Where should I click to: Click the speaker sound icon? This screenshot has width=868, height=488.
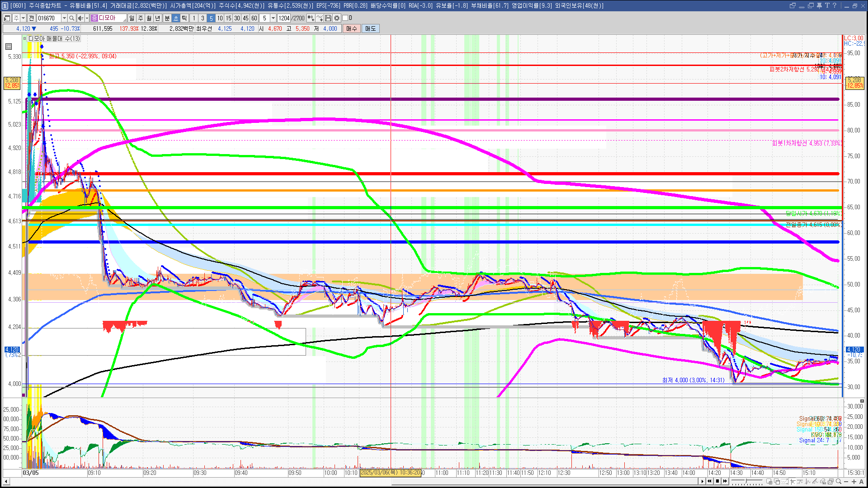click(80, 18)
